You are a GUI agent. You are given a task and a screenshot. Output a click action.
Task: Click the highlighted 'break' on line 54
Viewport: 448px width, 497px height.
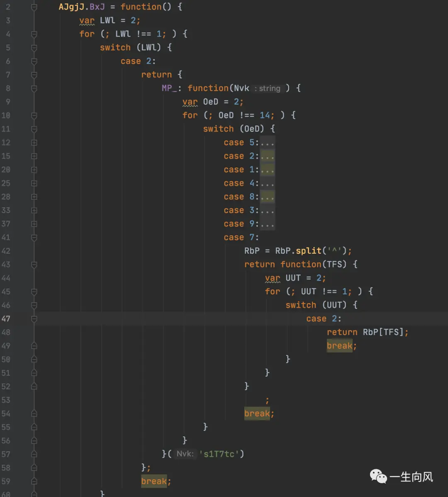(x=257, y=414)
